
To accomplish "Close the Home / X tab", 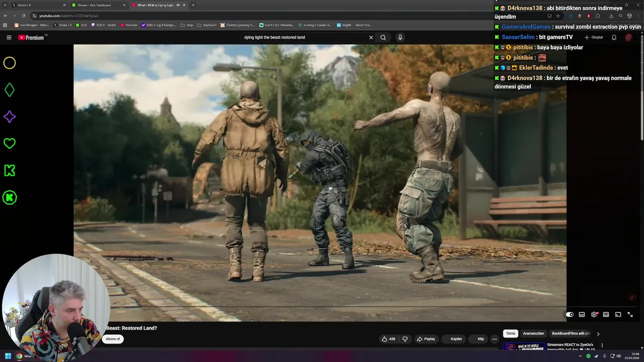I will 64,5.
